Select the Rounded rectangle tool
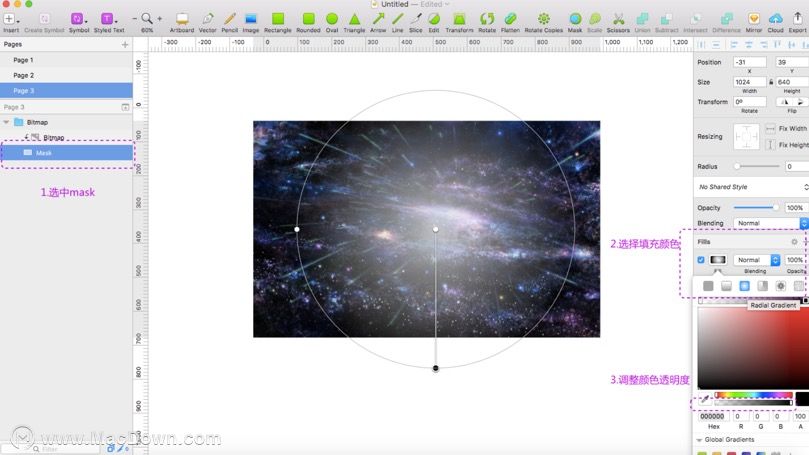809x455 pixels. [309, 19]
